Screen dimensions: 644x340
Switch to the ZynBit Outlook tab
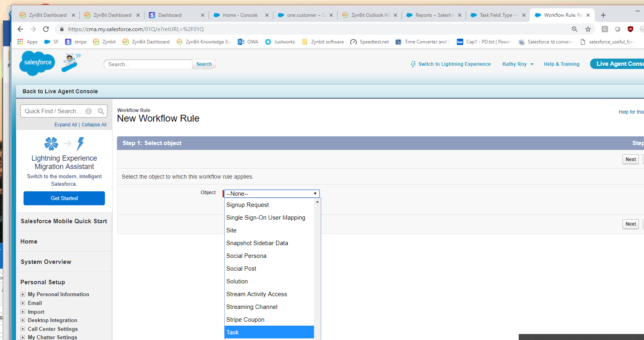(369, 15)
